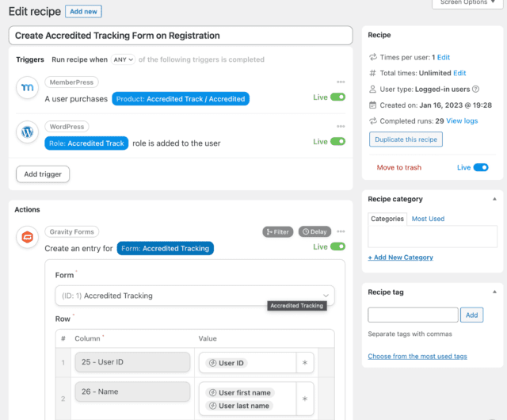This screenshot has width=507, height=420.
Task: Open the MemberPress trigger three-dot menu
Action: pyautogui.click(x=341, y=82)
